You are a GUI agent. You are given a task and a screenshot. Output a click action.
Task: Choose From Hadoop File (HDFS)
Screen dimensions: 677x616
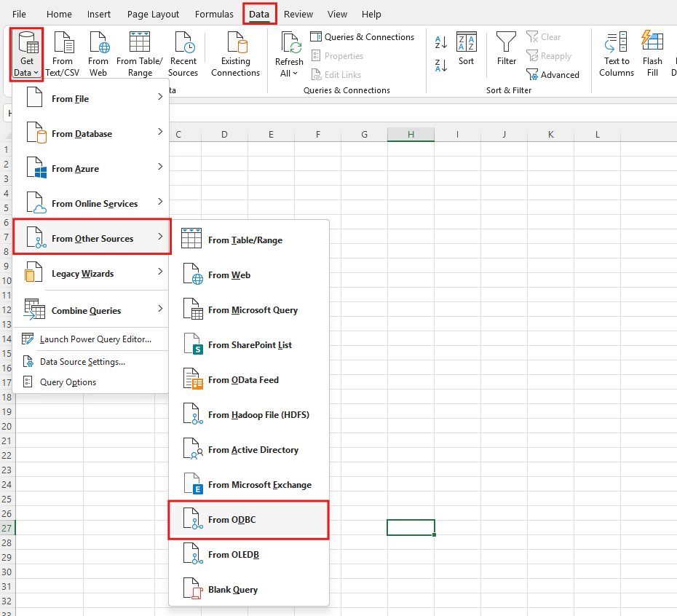point(249,415)
